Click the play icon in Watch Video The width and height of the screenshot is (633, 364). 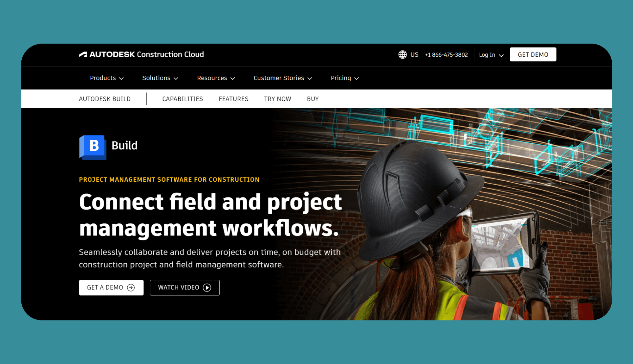[207, 288]
